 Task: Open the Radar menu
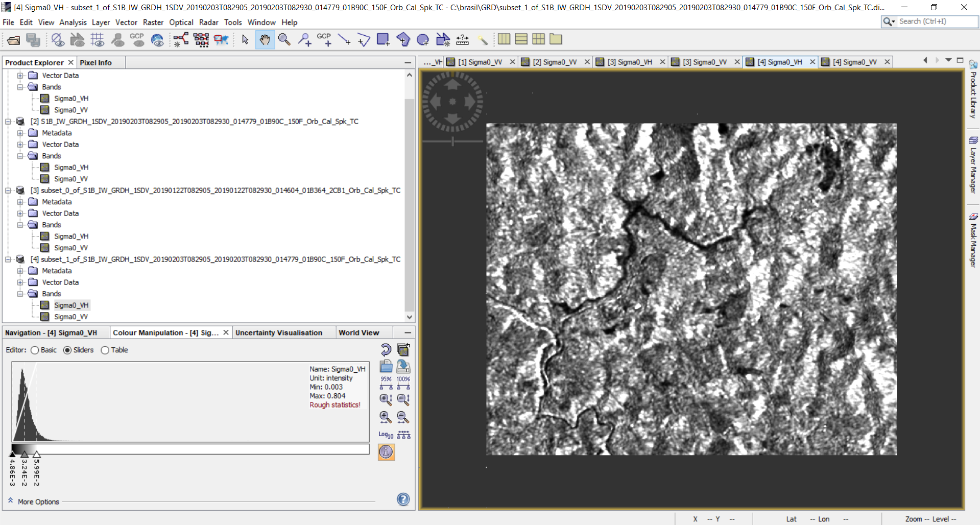coord(208,22)
